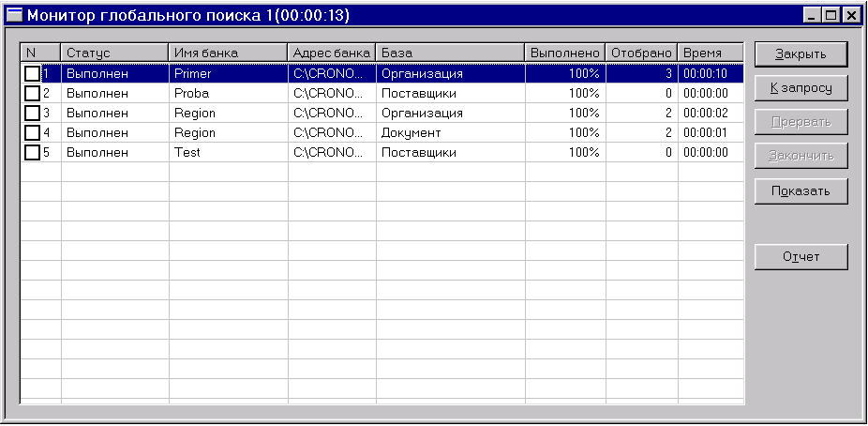Click Поставщики cell in row 2
This screenshot has height=426, width=868.
[x=451, y=93]
